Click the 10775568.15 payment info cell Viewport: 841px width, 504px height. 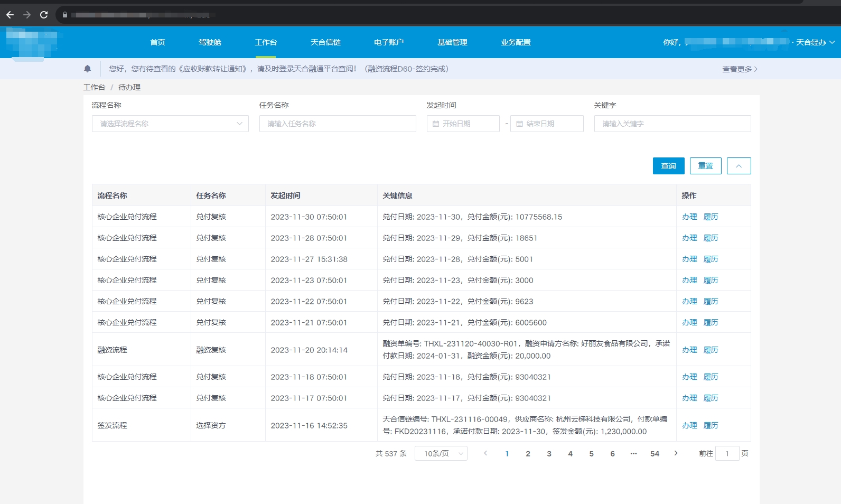tap(527, 217)
